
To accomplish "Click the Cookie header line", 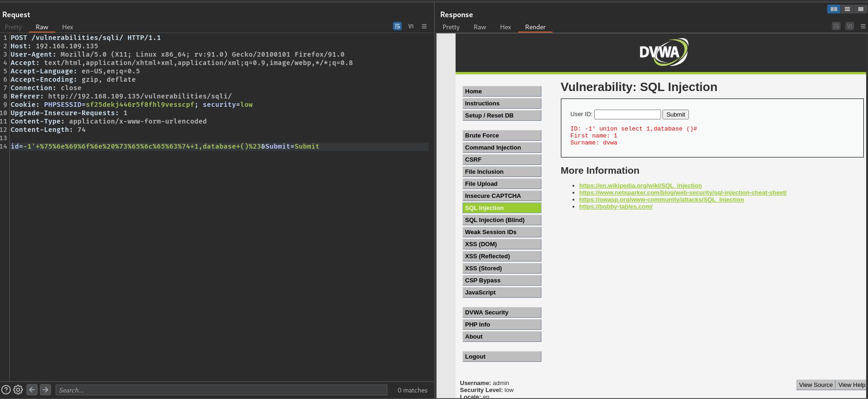I will click(132, 105).
